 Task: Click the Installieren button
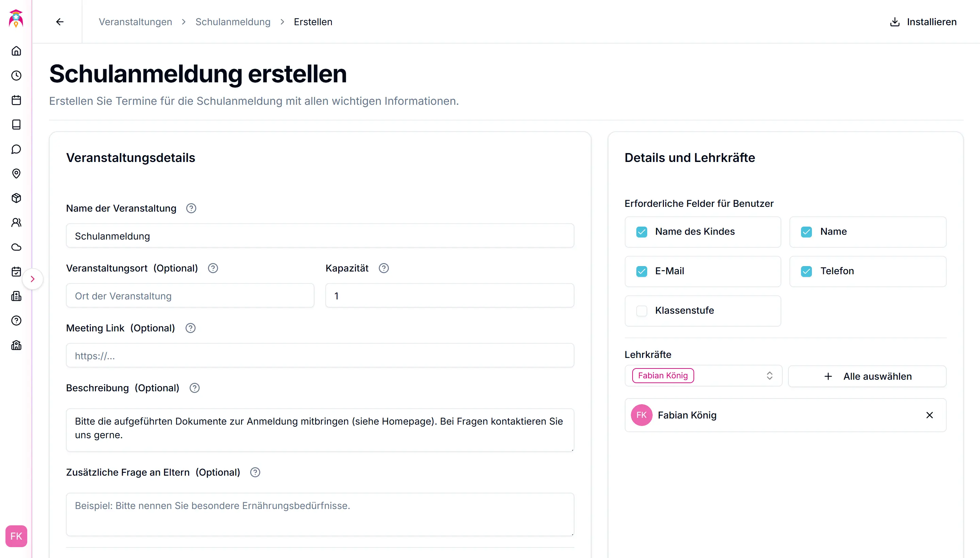click(923, 22)
